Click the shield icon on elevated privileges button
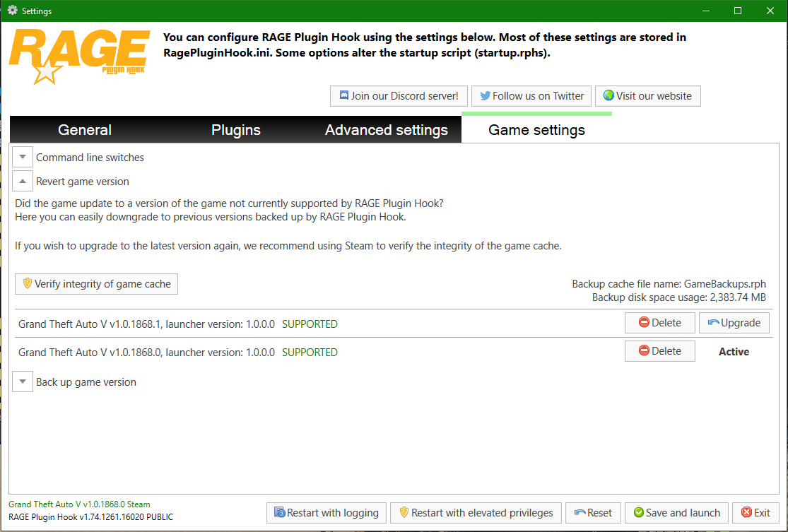Image resolution: width=788 pixels, height=532 pixels. tap(404, 512)
